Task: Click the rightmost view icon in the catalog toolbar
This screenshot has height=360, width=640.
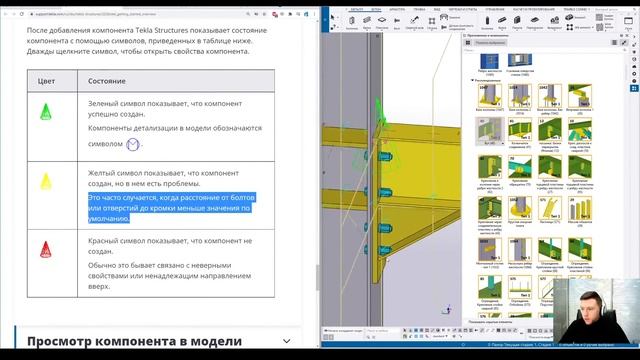Action: pyautogui.click(x=624, y=42)
